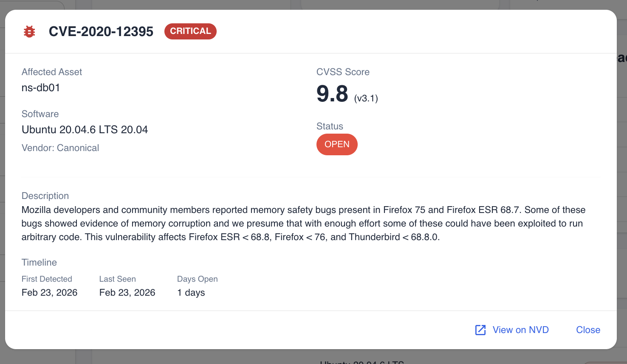Viewport: 627px width, 364px height.
Task: Click the Description section heading
Action: (45, 196)
